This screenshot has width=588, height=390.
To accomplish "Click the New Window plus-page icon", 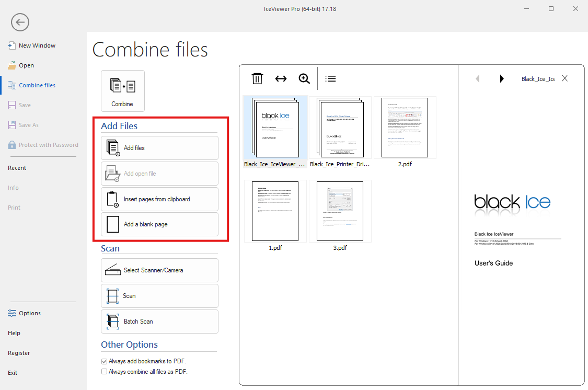I will 11,45.
